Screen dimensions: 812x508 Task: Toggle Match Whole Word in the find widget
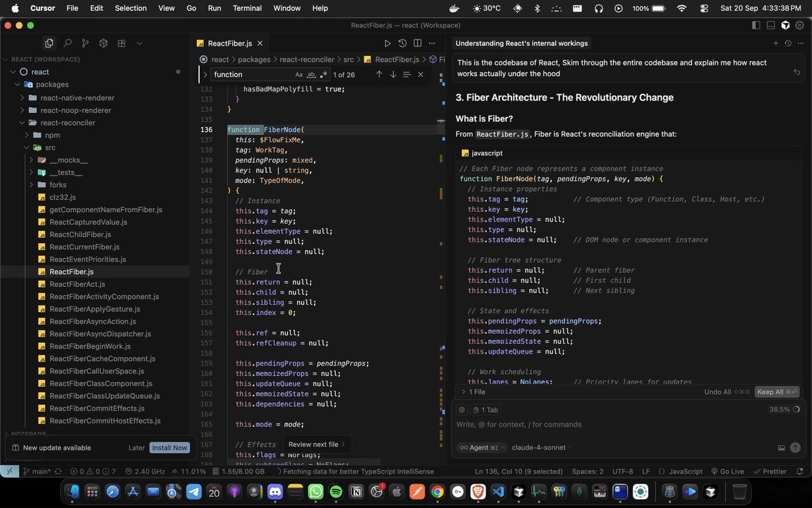click(x=311, y=75)
